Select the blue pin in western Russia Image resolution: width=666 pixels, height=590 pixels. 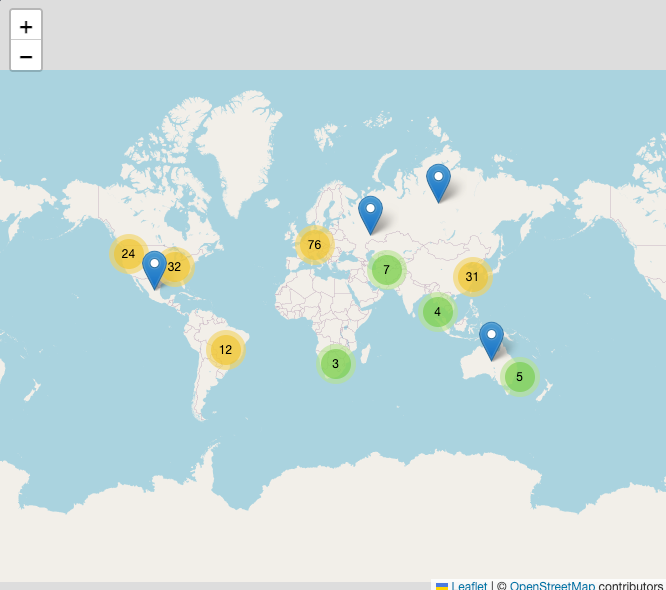[x=370, y=216]
